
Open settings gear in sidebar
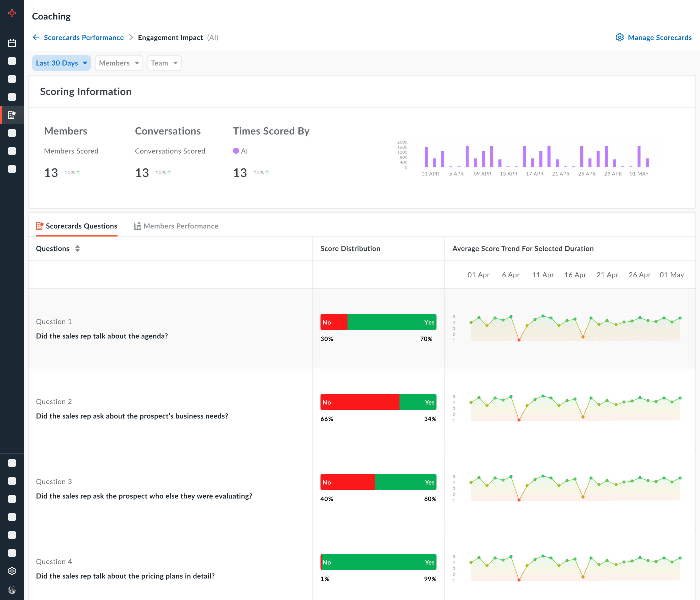(12, 571)
